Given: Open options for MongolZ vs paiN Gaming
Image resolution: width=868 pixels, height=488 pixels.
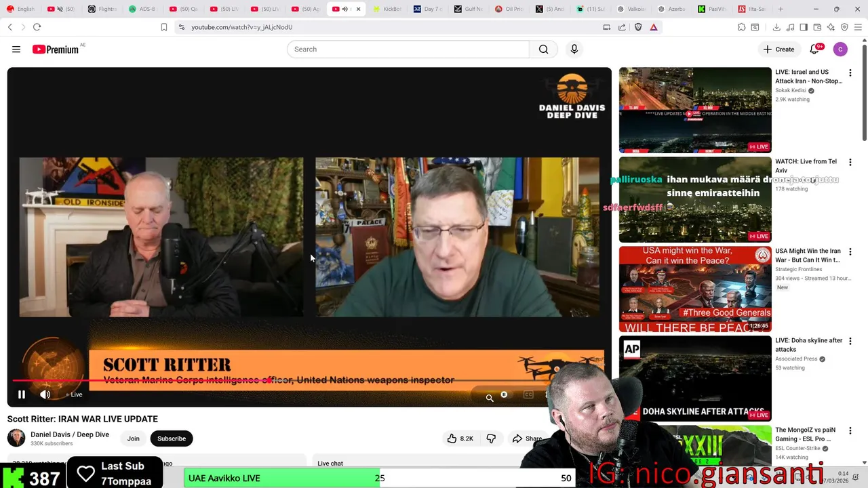Looking at the screenshot, I should pos(850,430).
